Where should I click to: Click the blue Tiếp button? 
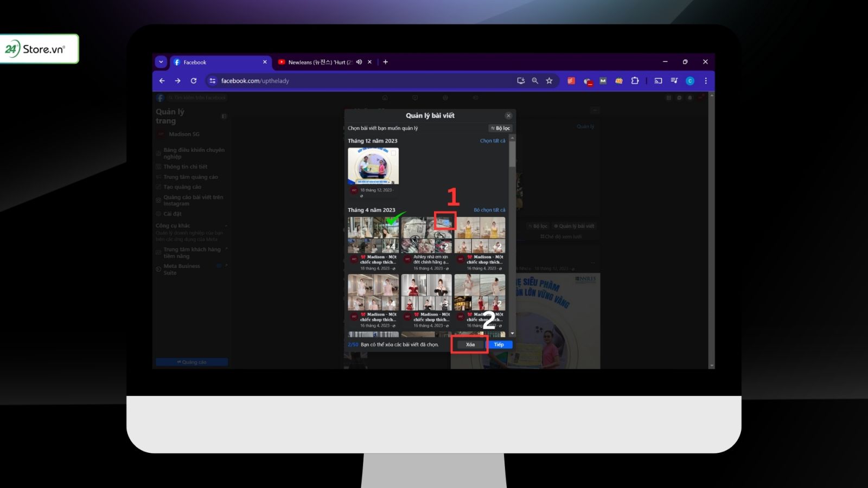pos(499,345)
